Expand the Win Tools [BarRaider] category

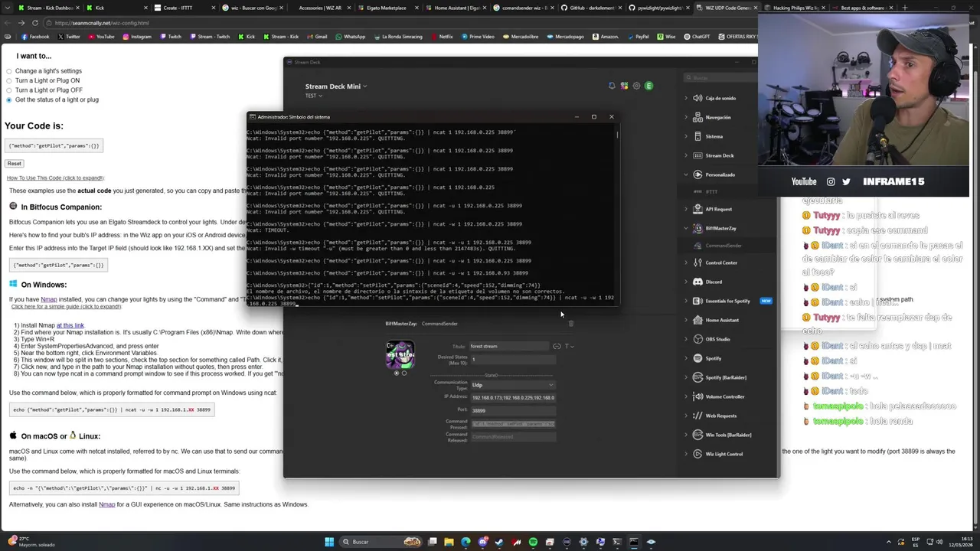click(x=686, y=435)
